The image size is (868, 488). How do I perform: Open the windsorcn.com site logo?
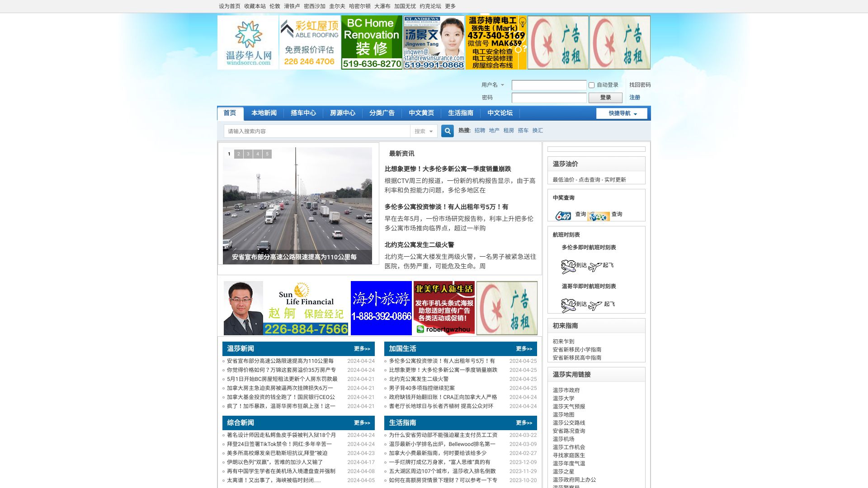[248, 42]
